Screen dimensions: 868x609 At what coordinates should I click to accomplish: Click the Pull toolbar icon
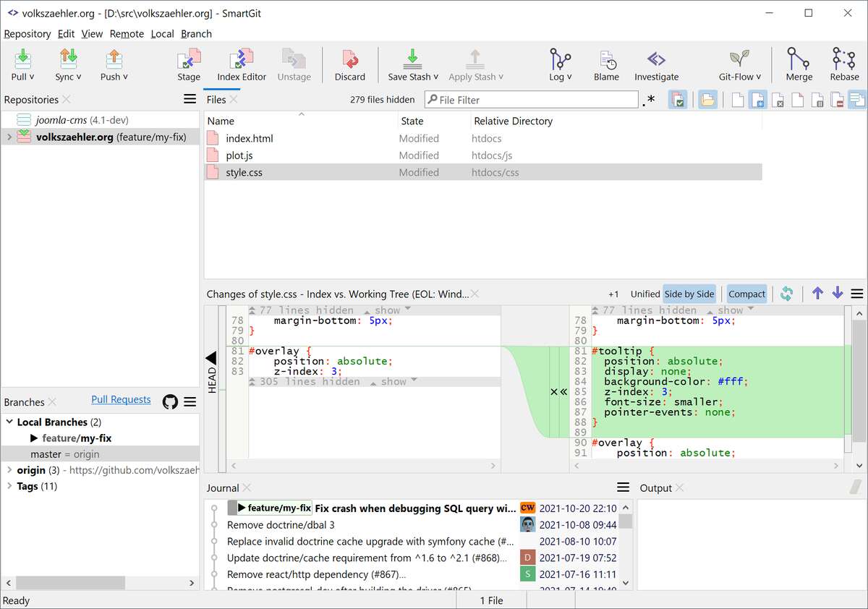23,58
